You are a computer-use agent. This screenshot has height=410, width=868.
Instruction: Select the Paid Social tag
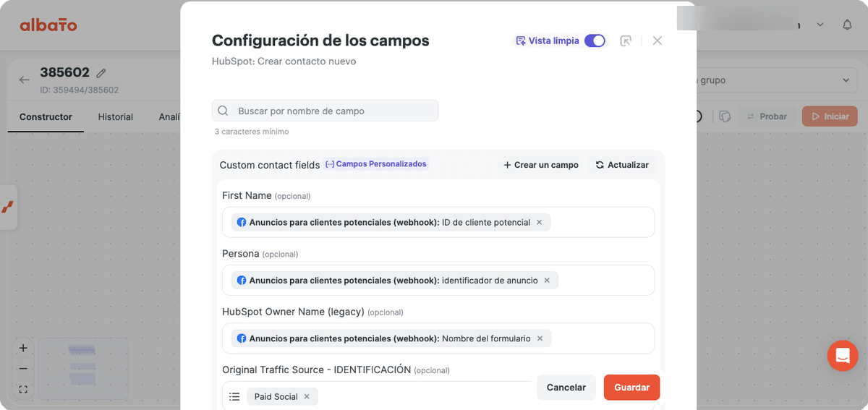click(x=282, y=396)
